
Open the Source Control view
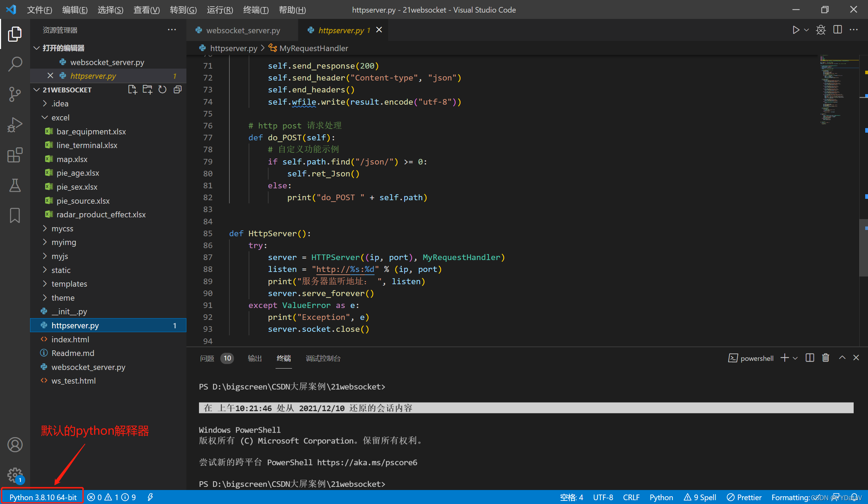pyautogui.click(x=15, y=94)
